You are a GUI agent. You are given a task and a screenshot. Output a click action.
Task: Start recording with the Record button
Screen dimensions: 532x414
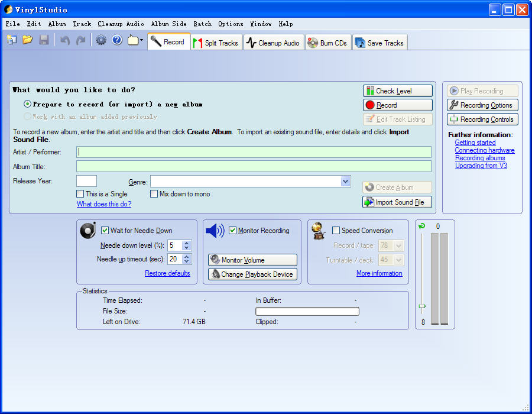point(398,105)
